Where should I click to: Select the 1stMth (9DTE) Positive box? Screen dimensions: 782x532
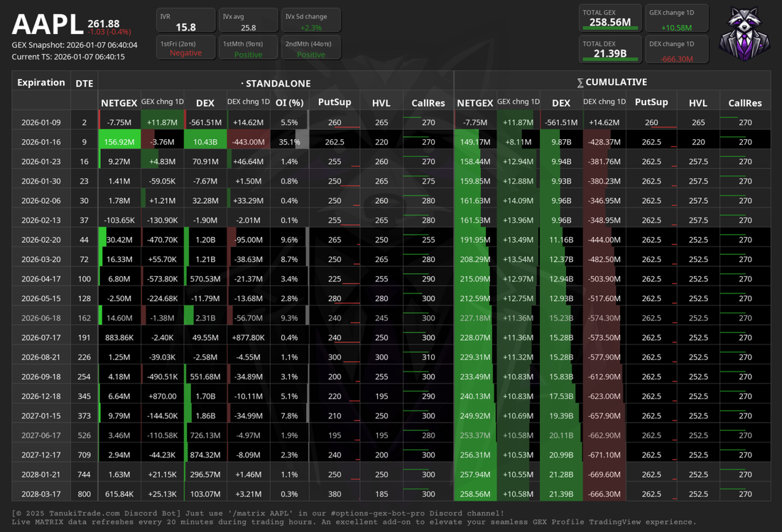(248, 48)
